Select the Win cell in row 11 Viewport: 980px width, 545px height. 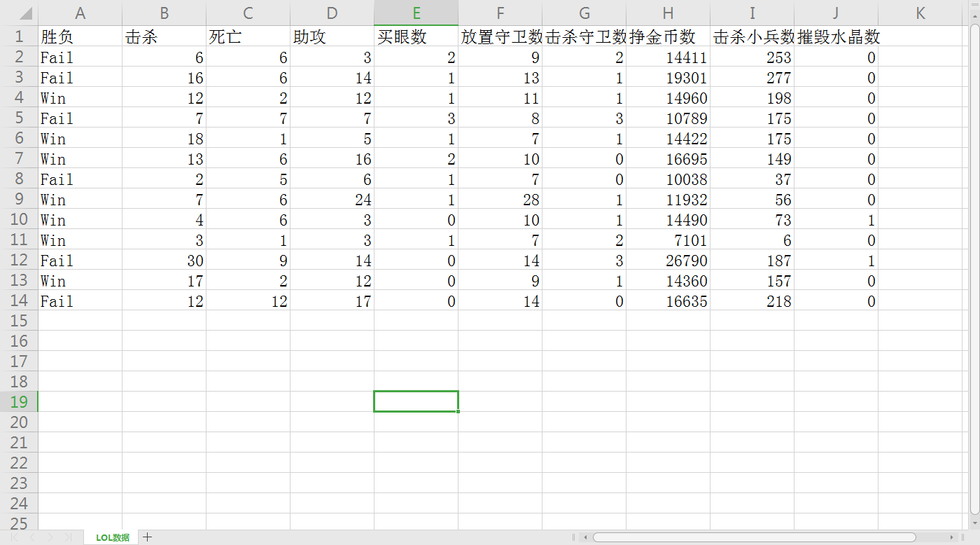[80, 240]
